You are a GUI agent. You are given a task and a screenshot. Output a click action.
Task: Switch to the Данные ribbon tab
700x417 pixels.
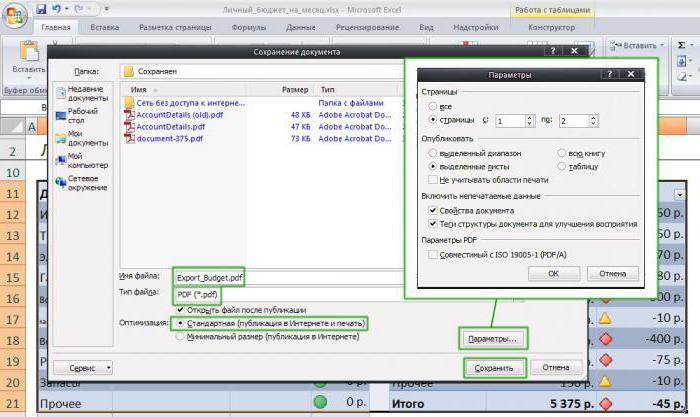(300, 28)
